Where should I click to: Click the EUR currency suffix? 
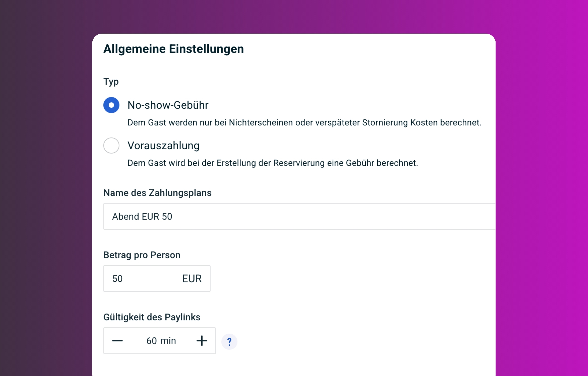[x=192, y=278]
